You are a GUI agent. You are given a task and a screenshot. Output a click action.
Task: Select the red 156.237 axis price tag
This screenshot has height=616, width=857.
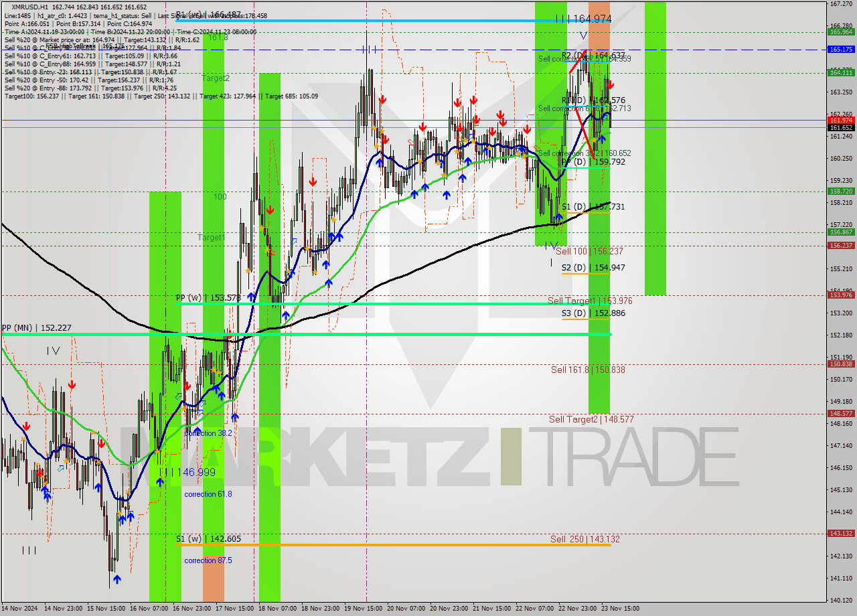click(x=841, y=246)
